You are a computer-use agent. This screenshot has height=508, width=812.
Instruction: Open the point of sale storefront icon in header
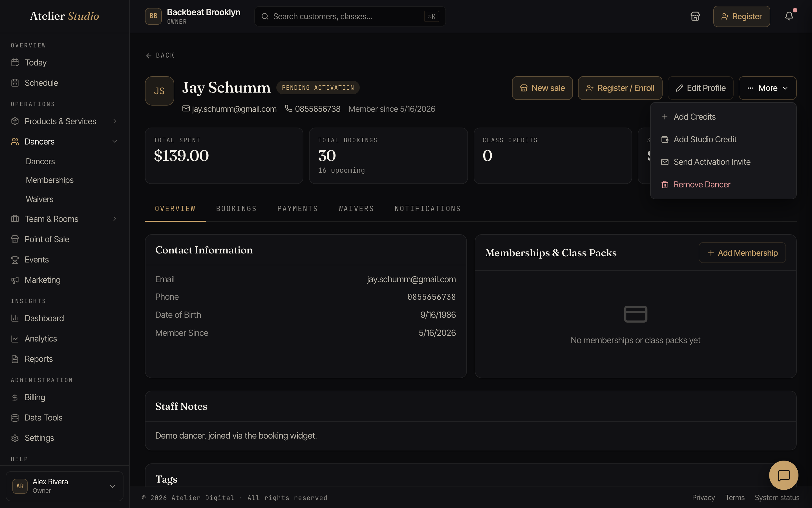click(x=695, y=16)
